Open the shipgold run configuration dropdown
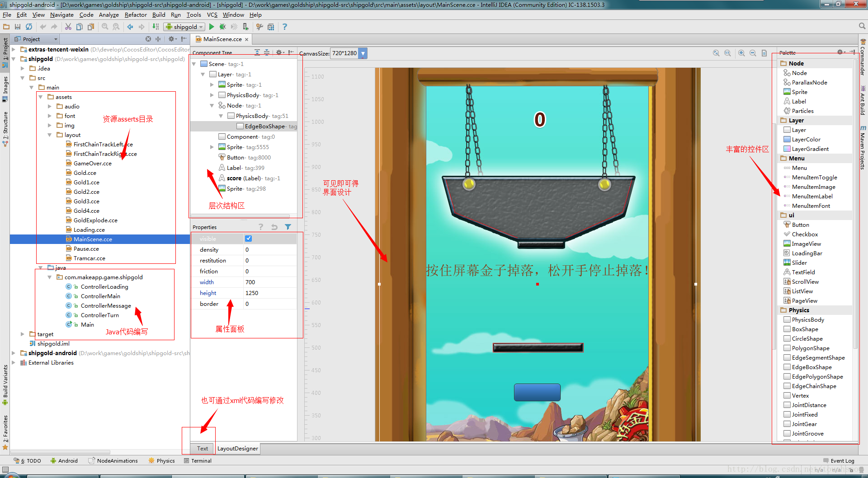The image size is (868, 478). point(184,27)
